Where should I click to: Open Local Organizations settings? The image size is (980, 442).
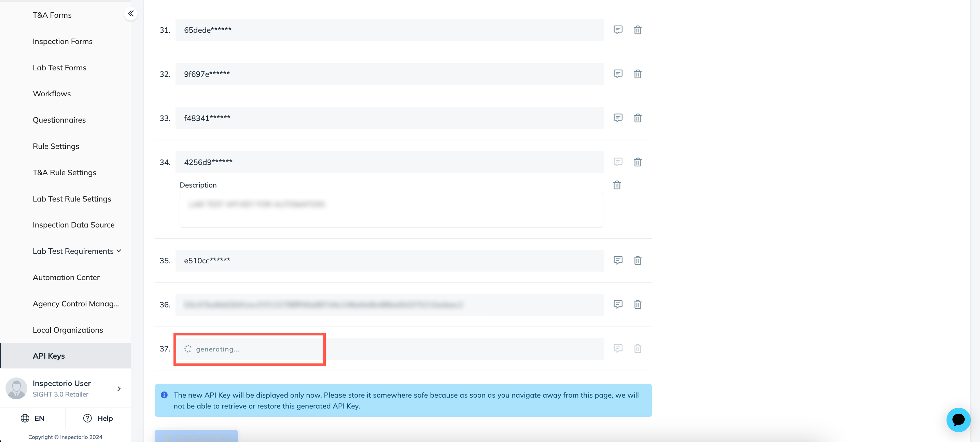pos(68,330)
